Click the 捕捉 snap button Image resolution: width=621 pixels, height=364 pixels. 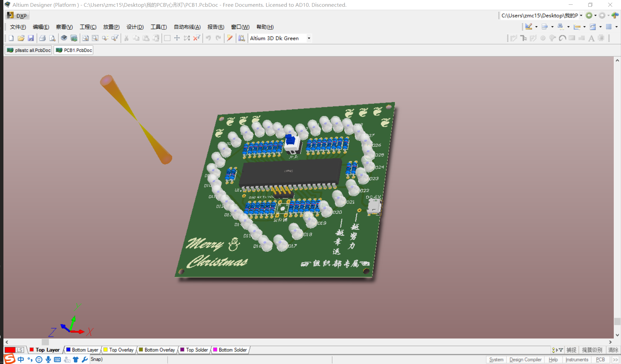571,350
